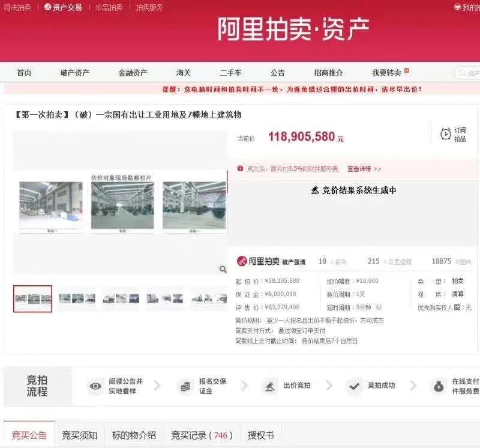The image size is (480, 448).
Task: Click the appraisal price ¥83,279,400
Action: tap(282, 307)
